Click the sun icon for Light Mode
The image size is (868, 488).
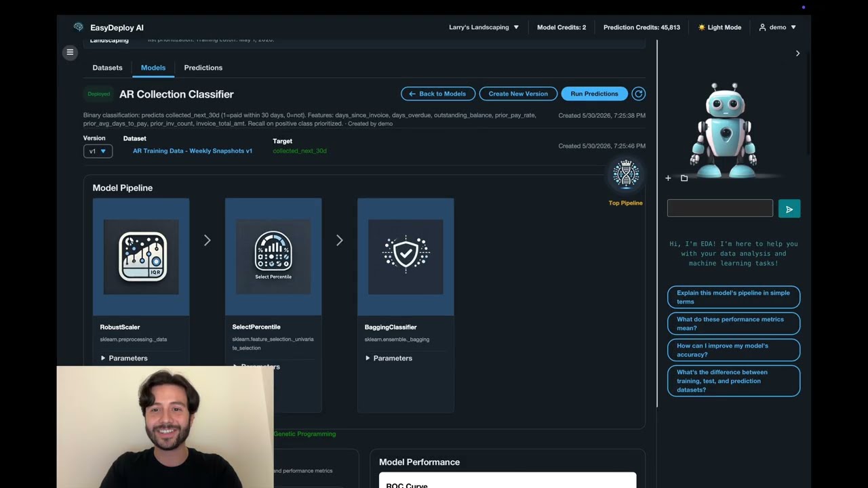(702, 27)
